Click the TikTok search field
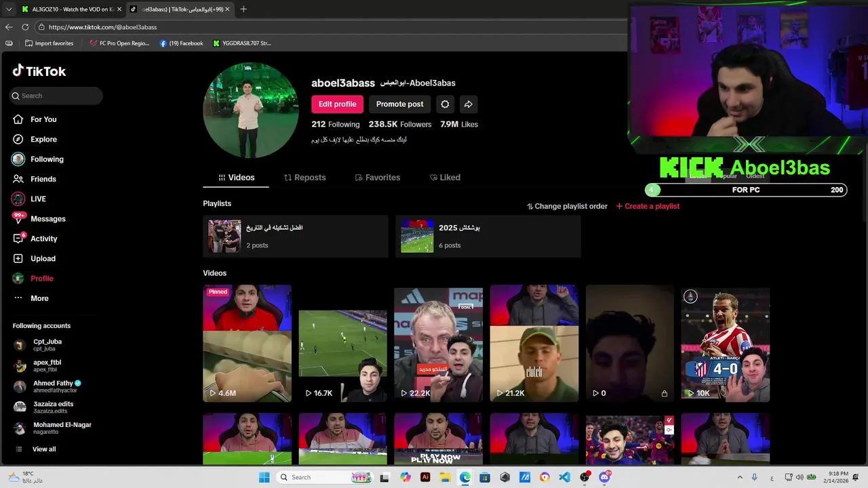This screenshot has height=488, width=868. click(57, 96)
